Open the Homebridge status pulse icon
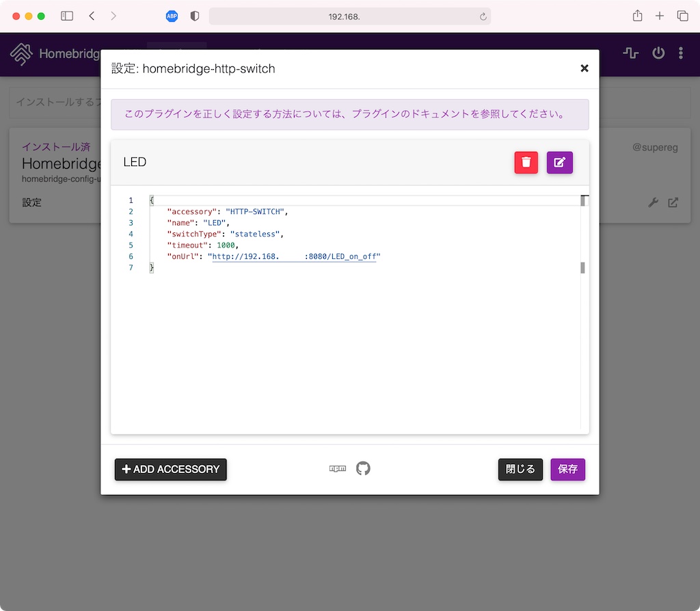700x611 pixels. [x=631, y=53]
